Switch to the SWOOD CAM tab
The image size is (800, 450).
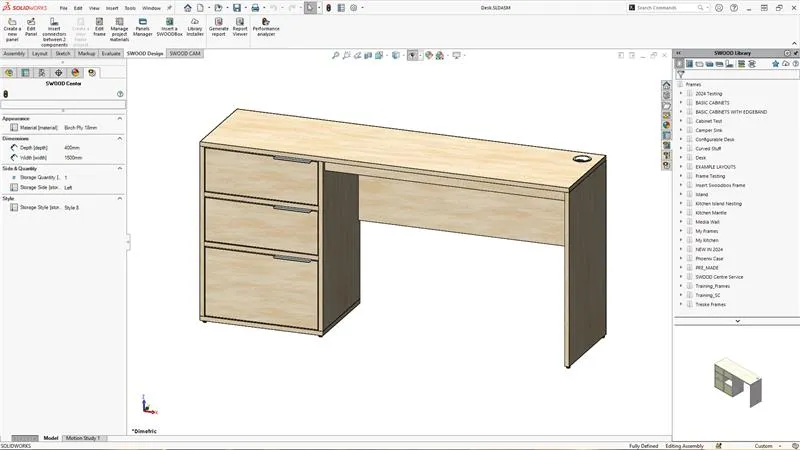point(184,53)
